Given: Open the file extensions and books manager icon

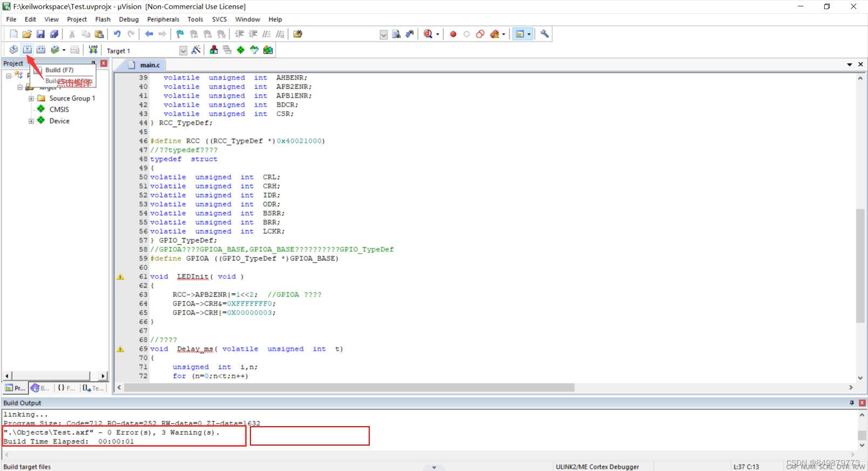Looking at the screenshot, I should coord(214,50).
